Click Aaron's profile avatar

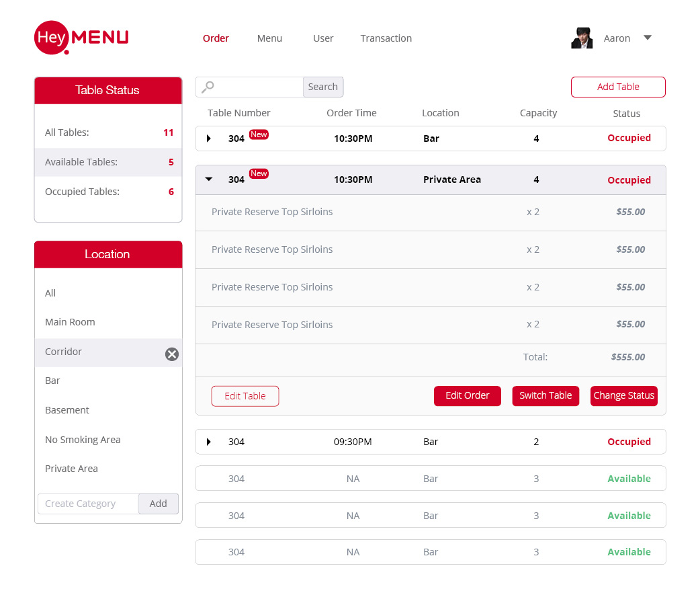point(582,38)
